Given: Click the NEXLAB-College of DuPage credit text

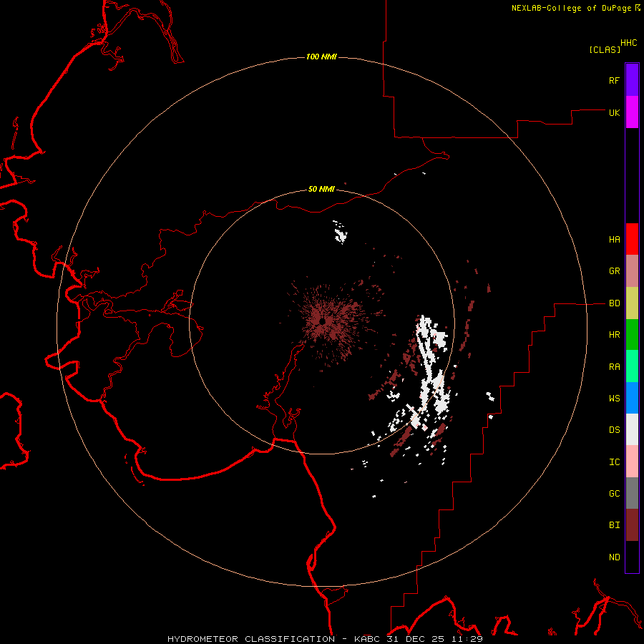Looking at the screenshot, I should [x=571, y=8].
